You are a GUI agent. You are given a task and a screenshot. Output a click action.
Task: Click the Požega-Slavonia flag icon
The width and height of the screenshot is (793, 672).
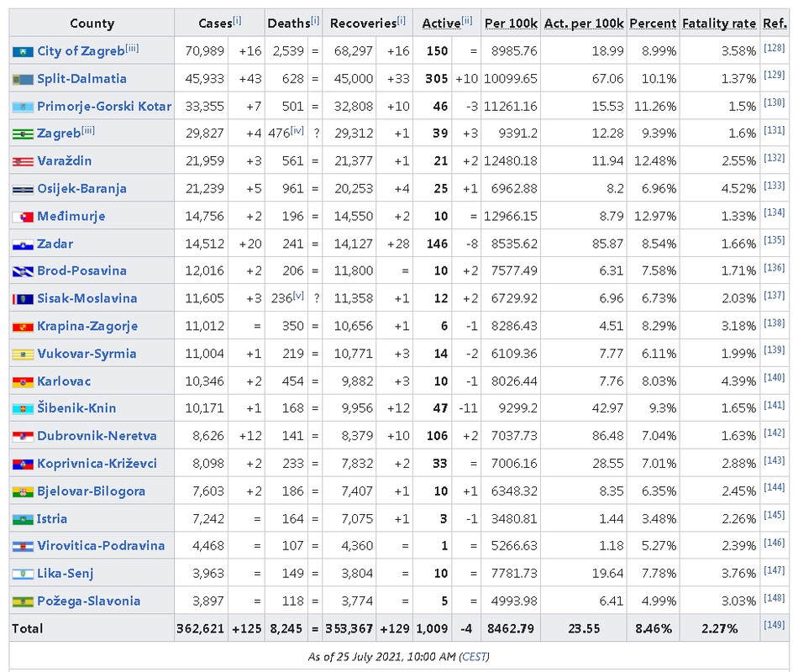click(23, 601)
